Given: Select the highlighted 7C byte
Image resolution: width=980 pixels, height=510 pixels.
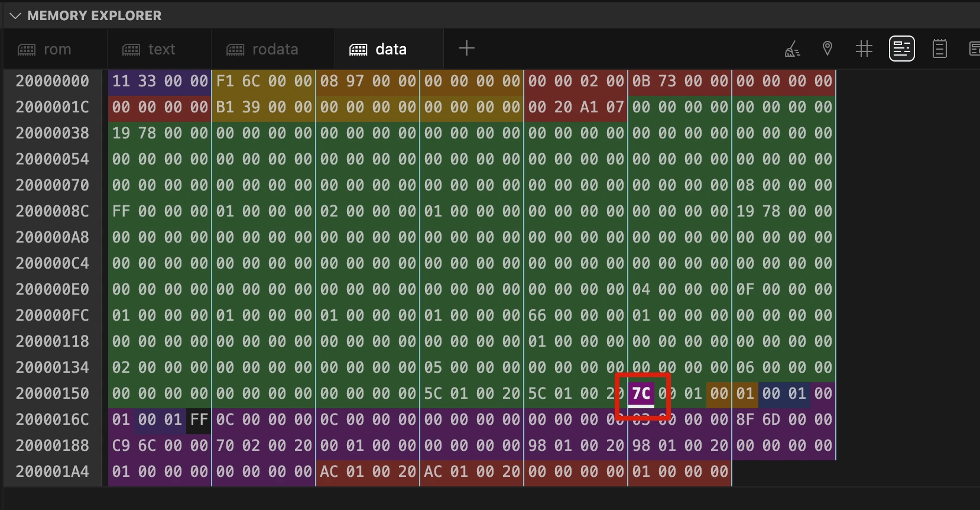Looking at the screenshot, I should (x=641, y=393).
